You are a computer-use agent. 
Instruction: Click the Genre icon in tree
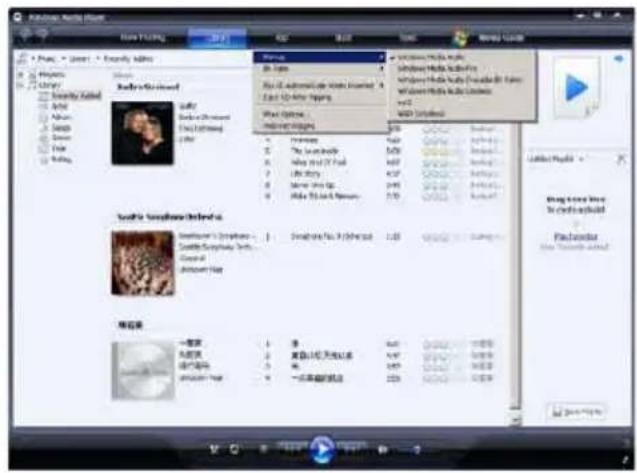coord(43,138)
